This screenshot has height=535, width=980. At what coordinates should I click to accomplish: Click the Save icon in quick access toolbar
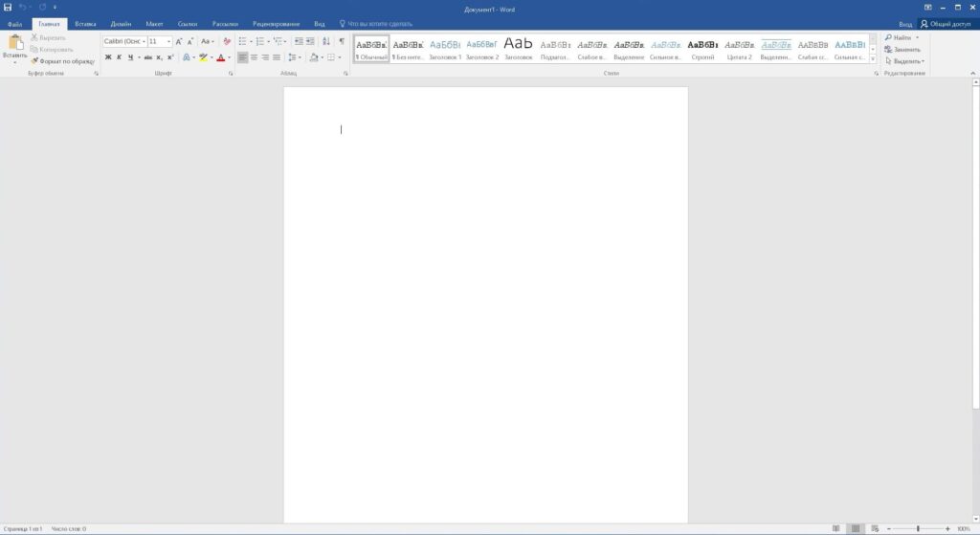(x=8, y=7)
